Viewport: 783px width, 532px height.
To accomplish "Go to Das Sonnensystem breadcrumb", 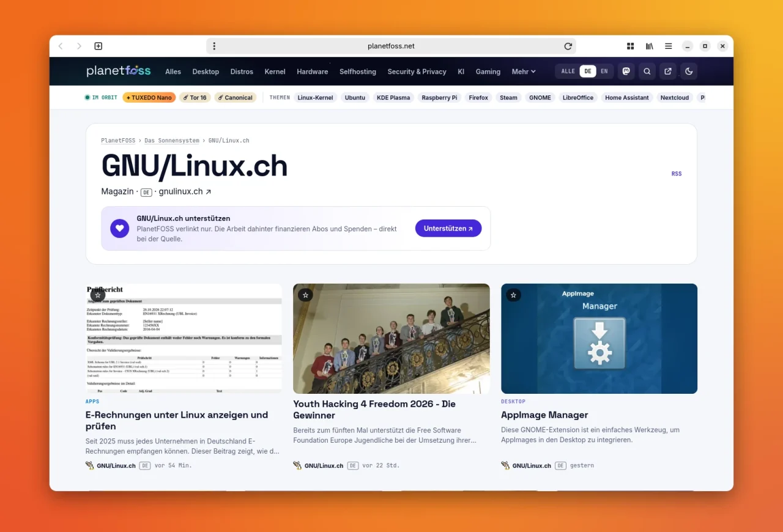I will tap(172, 141).
